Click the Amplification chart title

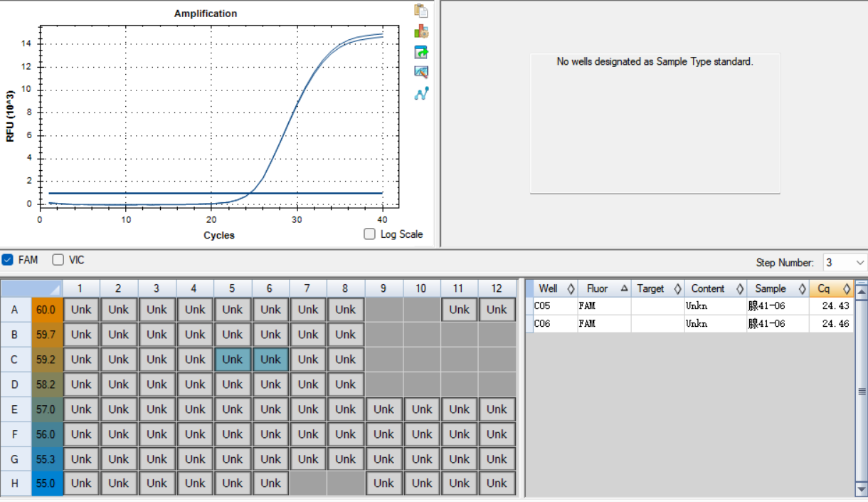(x=206, y=14)
